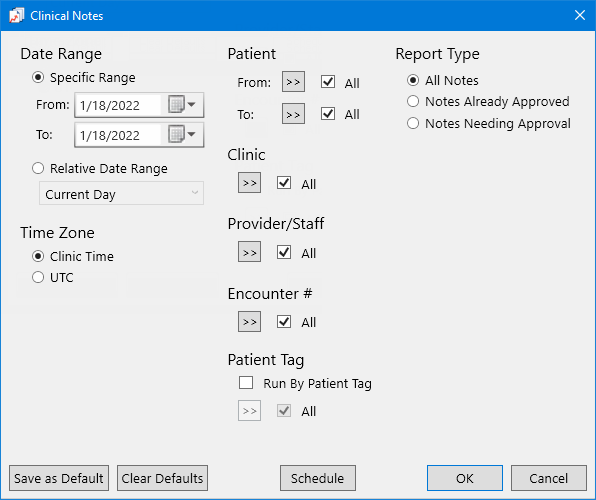Click Save as Default button
The height and width of the screenshot is (500, 596).
pyautogui.click(x=59, y=478)
